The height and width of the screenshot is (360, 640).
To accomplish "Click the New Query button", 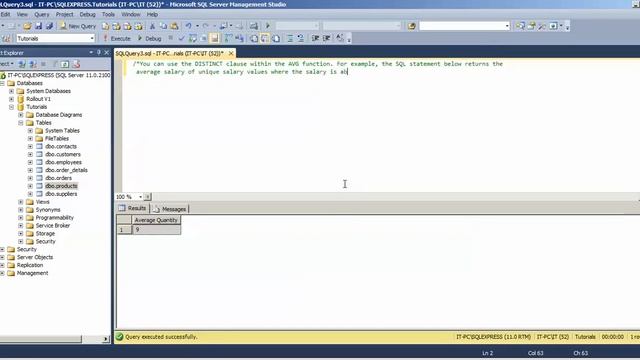I will [x=78, y=26].
